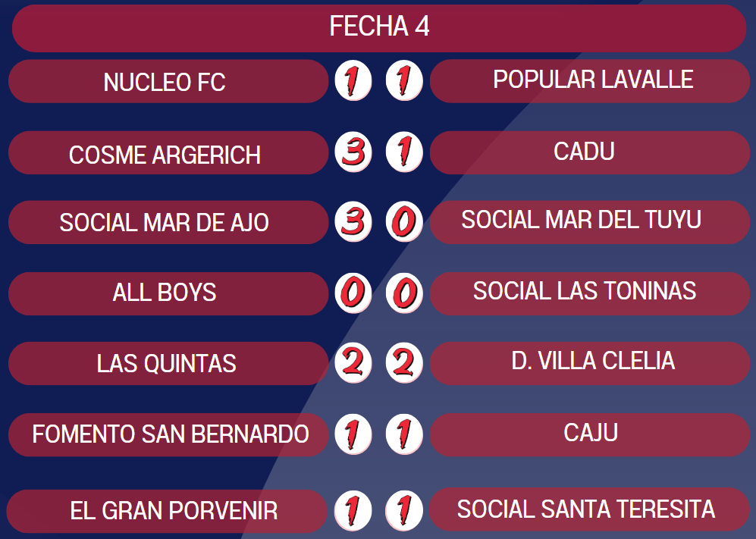This screenshot has width=756, height=539.
Task: Click Cosme Argerich's score of 3
Action: coord(353,152)
